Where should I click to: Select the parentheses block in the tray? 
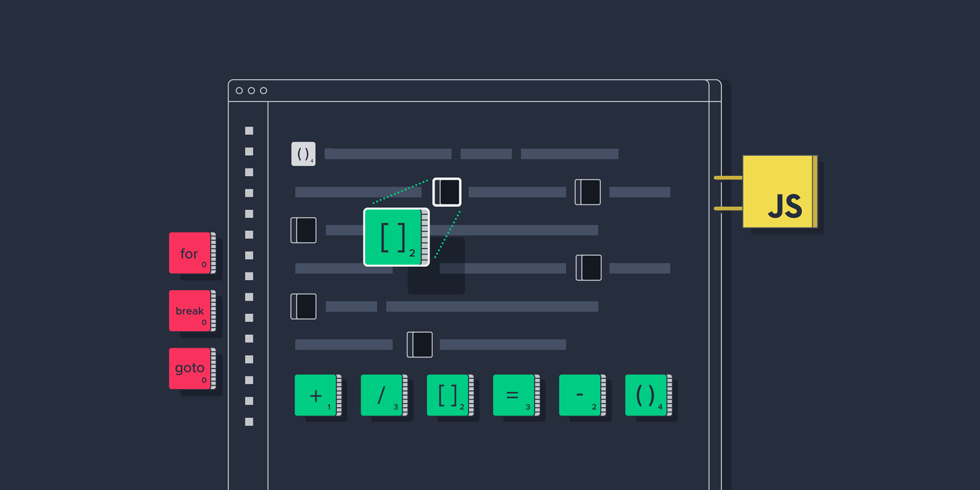point(645,396)
